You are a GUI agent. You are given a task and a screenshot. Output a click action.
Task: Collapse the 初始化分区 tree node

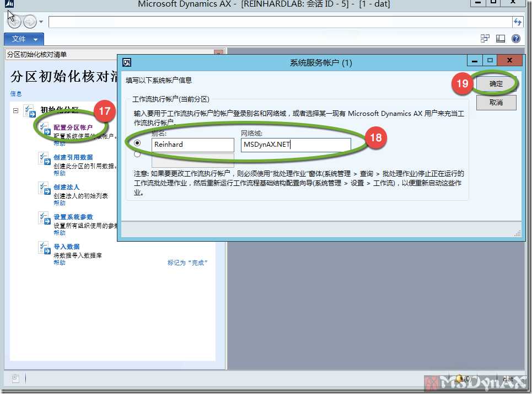[x=15, y=111]
